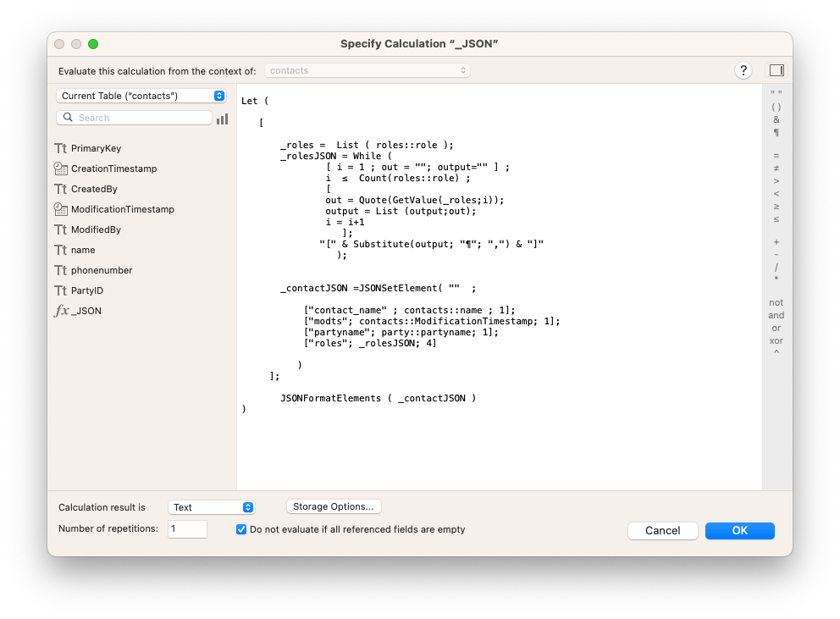
Task: Click the field sort order bars icon
Action: 223,119
